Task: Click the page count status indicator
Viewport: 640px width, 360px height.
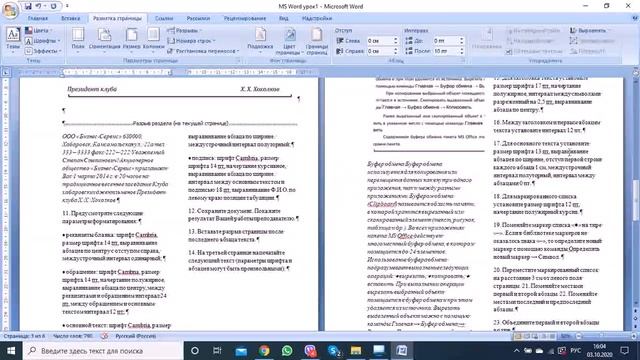Action: pos(24,336)
